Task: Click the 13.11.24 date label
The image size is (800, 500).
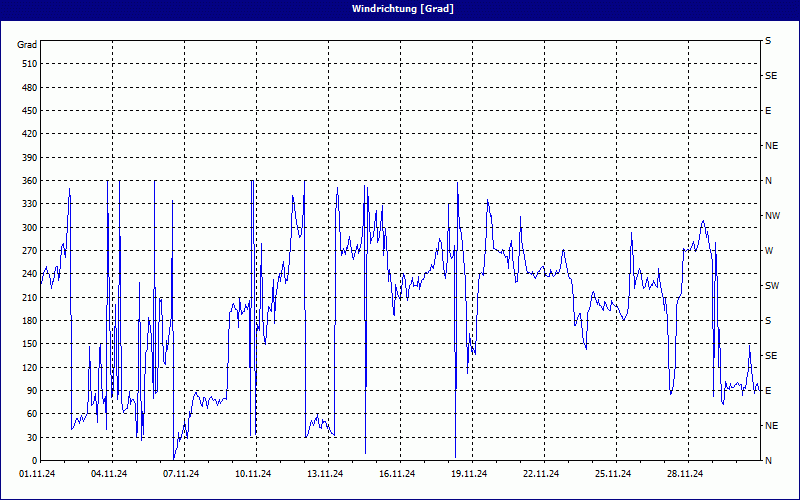Action: tap(324, 474)
